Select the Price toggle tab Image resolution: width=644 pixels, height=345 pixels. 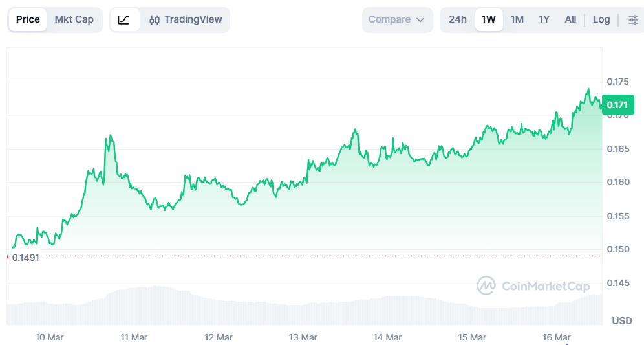point(28,19)
